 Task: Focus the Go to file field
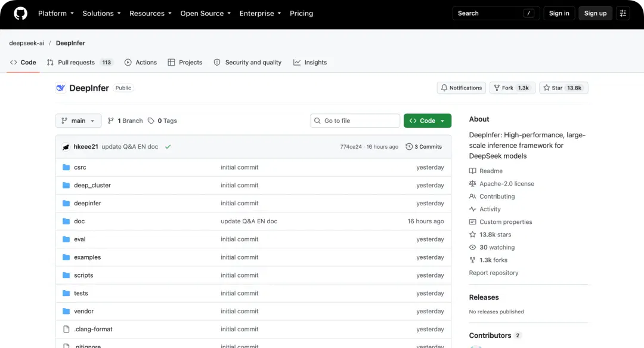(x=355, y=121)
